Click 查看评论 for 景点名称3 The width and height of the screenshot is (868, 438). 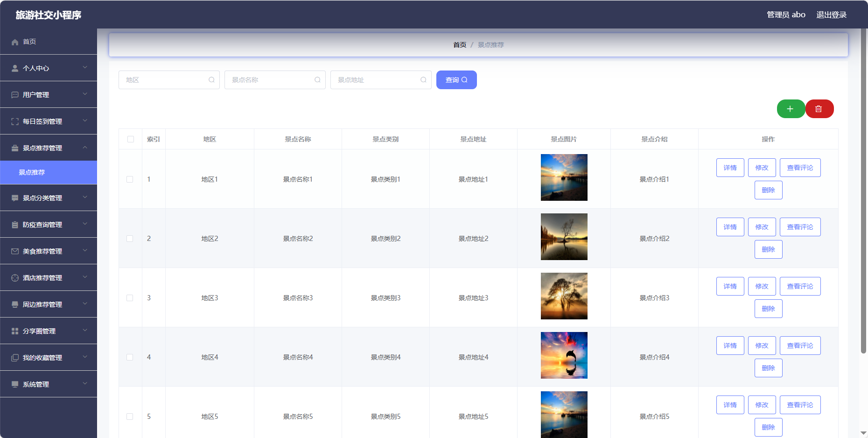click(x=800, y=286)
